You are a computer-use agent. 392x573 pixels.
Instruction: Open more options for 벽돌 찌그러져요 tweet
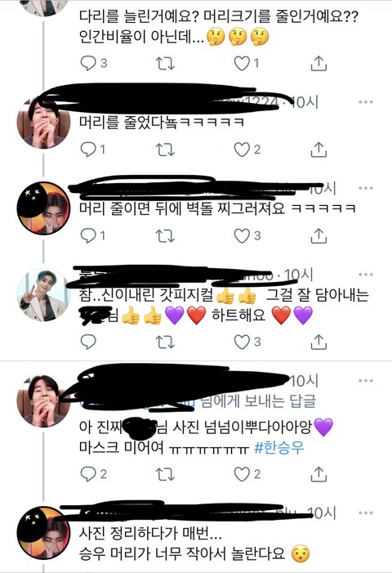(365, 188)
